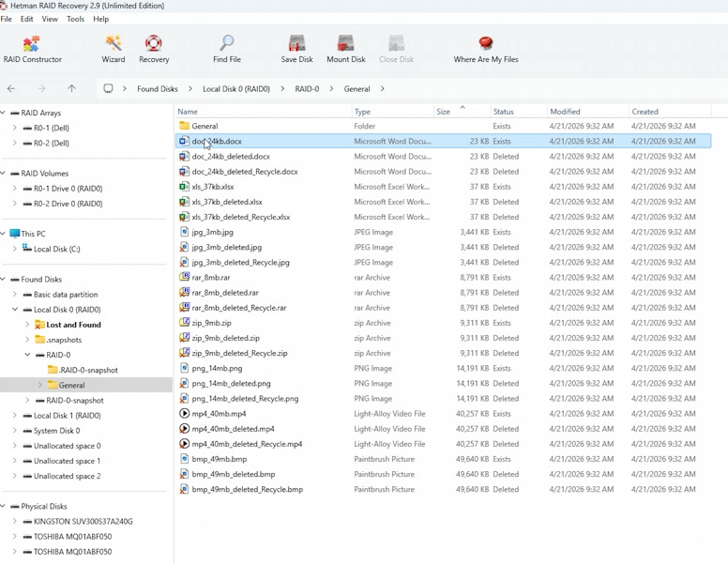Click the Local Disk (C:) drive icon
The height and width of the screenshot is (564, 728).
27,249
